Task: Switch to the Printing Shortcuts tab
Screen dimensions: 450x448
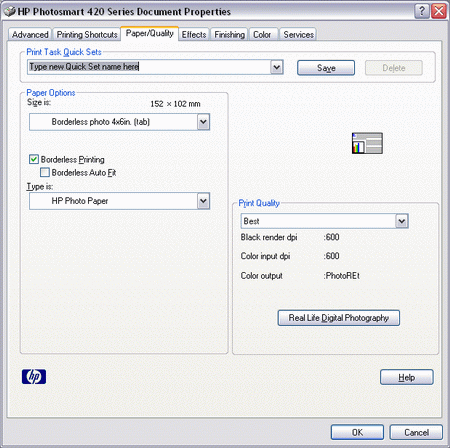Action: (87, 35)
